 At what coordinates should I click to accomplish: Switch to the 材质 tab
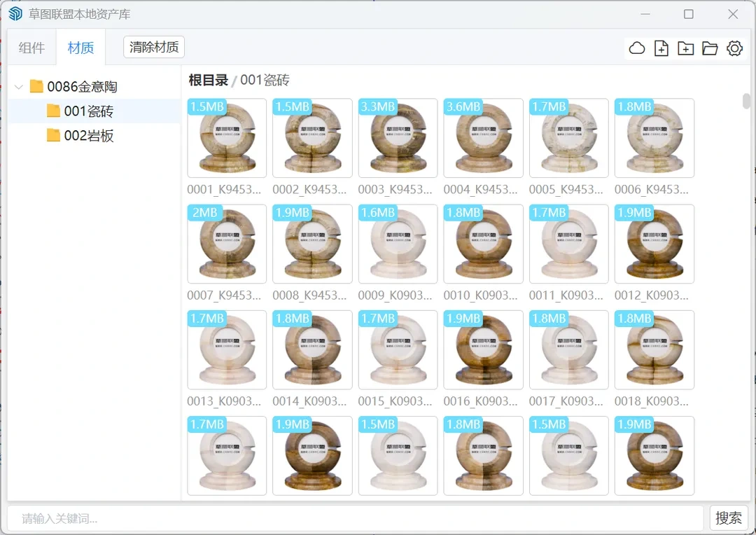click(80, 48)
